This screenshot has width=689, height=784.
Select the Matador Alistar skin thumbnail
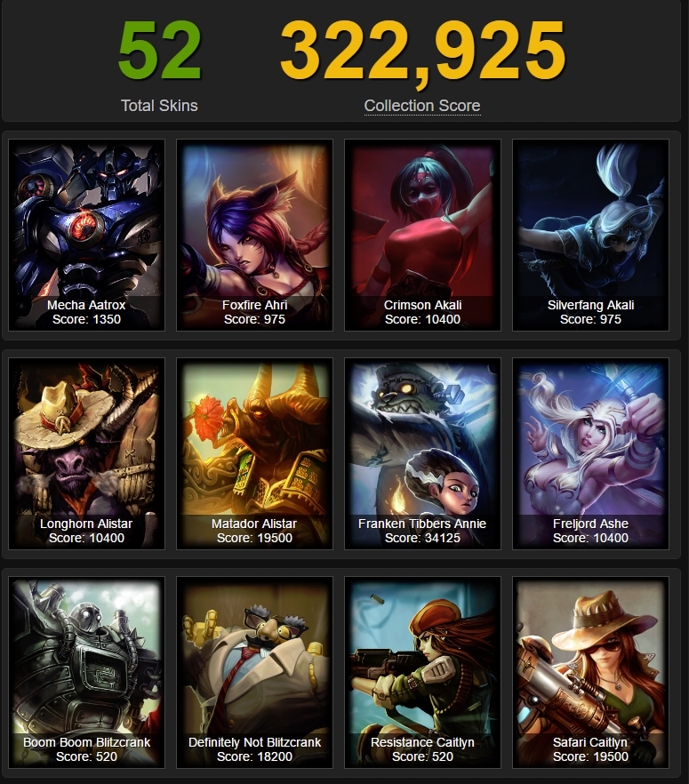coord(254,453)
